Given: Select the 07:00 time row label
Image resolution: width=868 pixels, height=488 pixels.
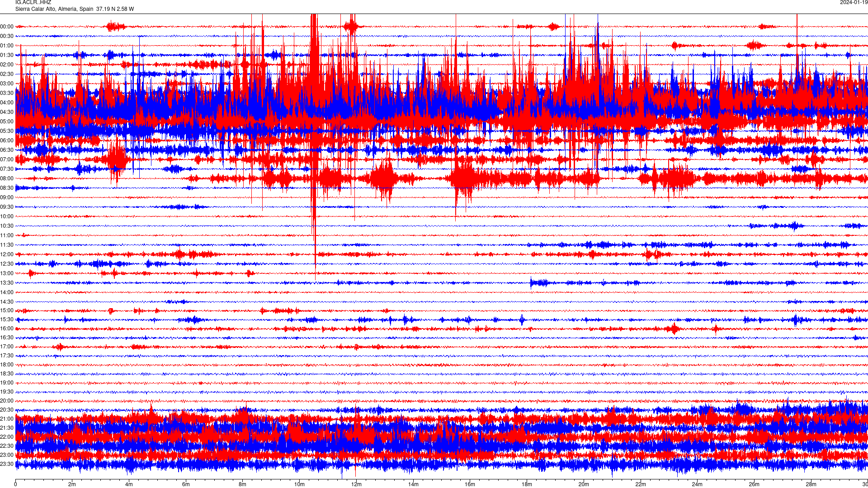Looking at the screenshot, I should (7, 160).
